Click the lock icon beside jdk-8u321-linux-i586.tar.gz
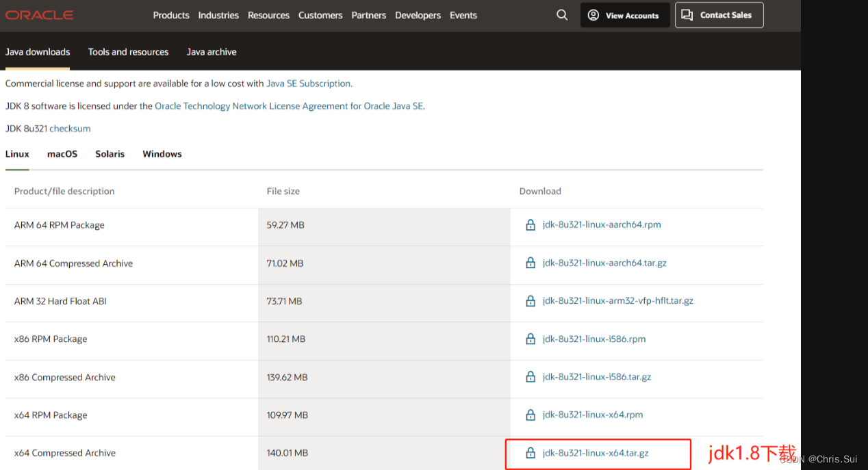This screenshot has width=868, height=470. (x=531, y=376)
